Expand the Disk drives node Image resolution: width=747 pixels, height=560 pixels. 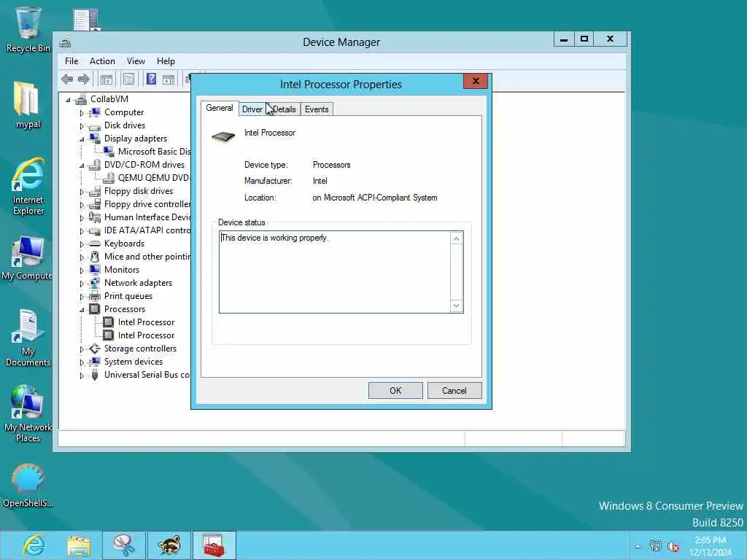click(x=82, y=126)
